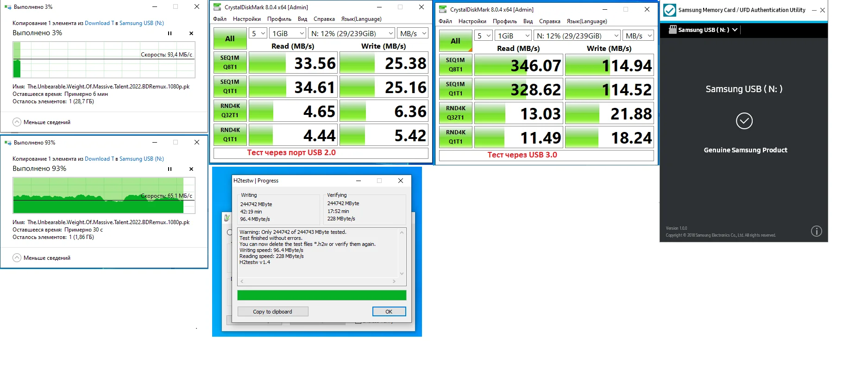
Task: Open Файл menu in USB 2.0 test window
Action: pos(220,19)
